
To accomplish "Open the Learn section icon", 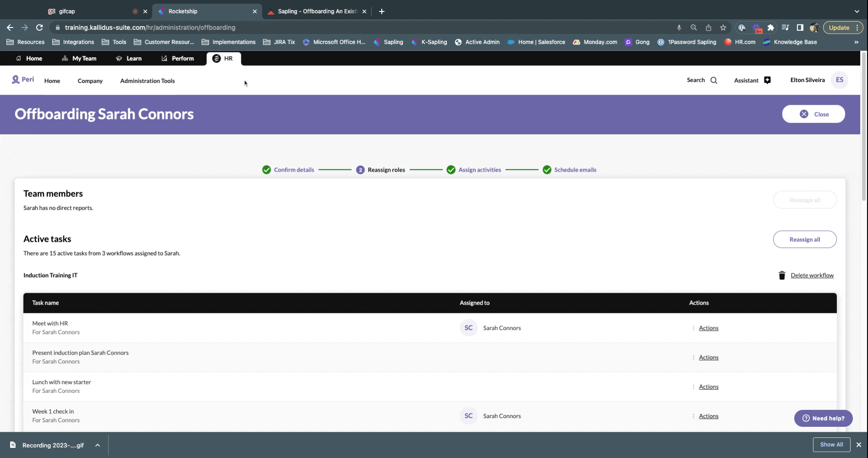I will click(x=119, y=58).
